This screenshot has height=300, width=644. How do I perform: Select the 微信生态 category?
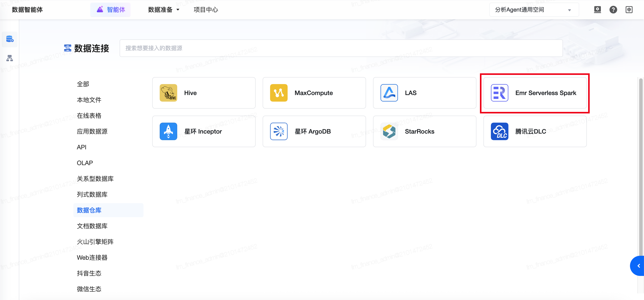(x=89, y=289)
